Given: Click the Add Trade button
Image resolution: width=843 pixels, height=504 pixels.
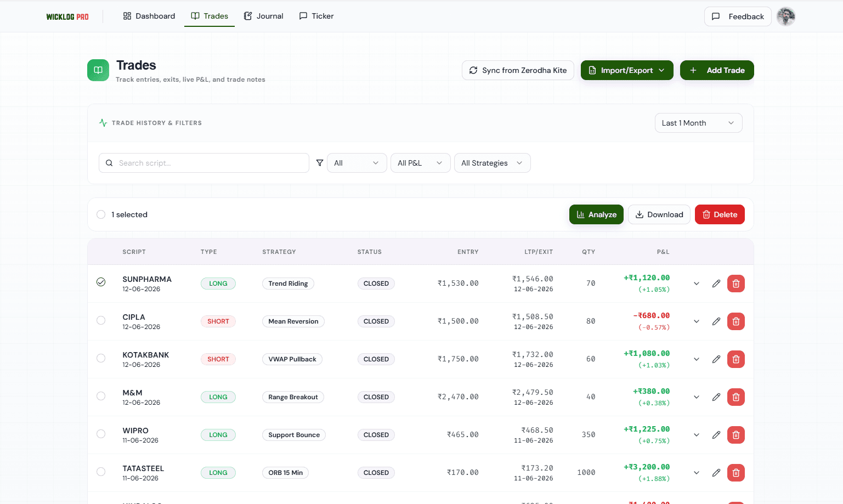Looking at the screenshot, I should (717, 70).
